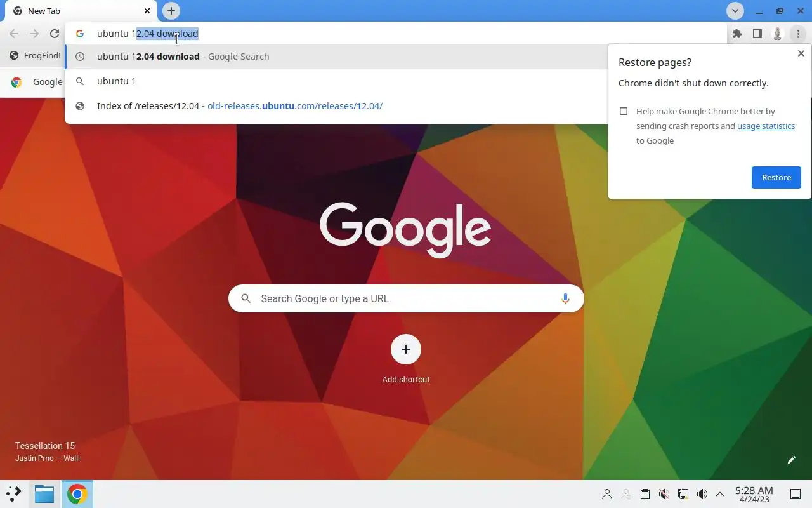Open the profile avatar menu
Screen dimensions: 812x508
point(777,34)
